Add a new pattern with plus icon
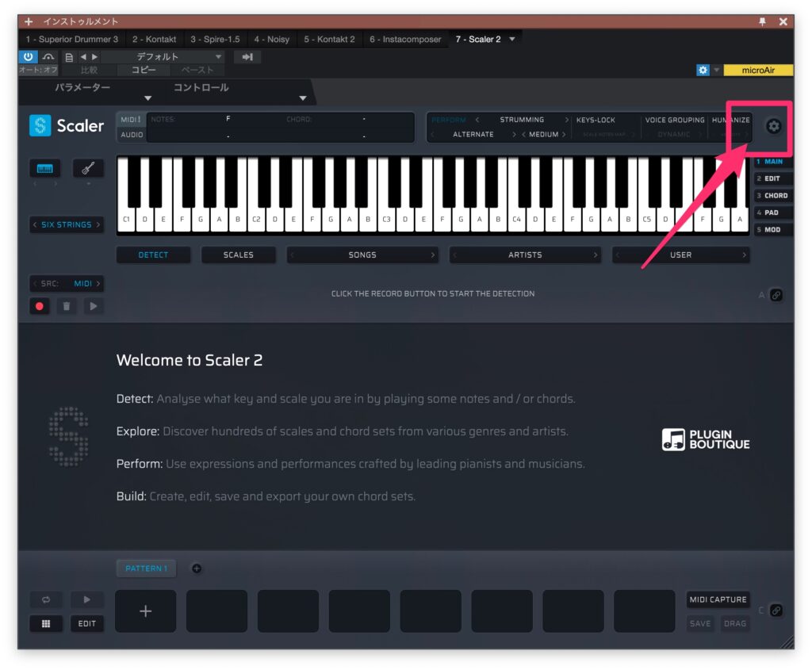This screenshot has height=670, width=812. click(x=197, y=568)
